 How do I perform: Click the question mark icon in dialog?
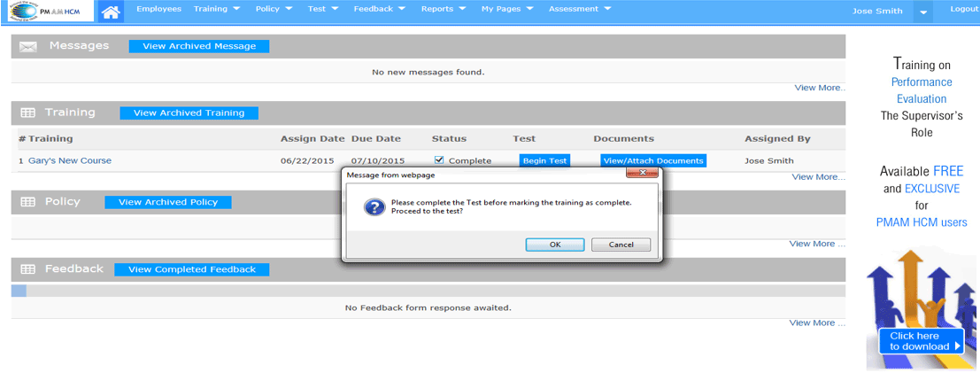coord(374,207)
